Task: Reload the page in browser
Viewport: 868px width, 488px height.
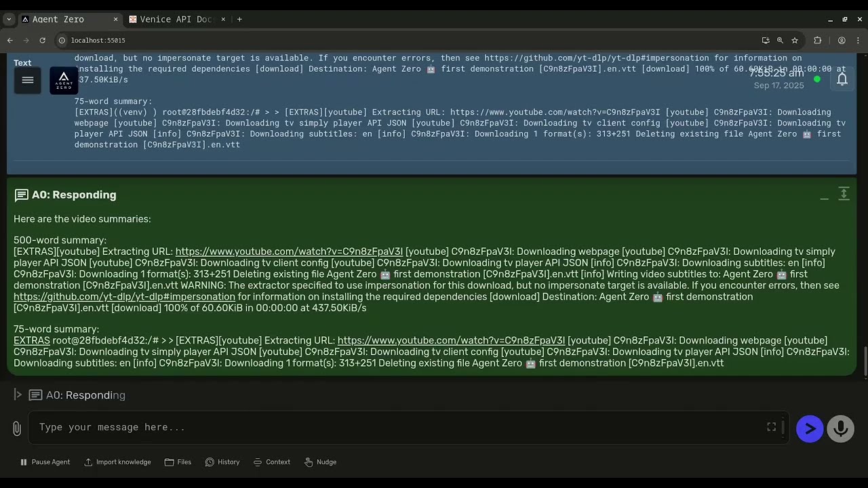Action: [x=43, y=41]
